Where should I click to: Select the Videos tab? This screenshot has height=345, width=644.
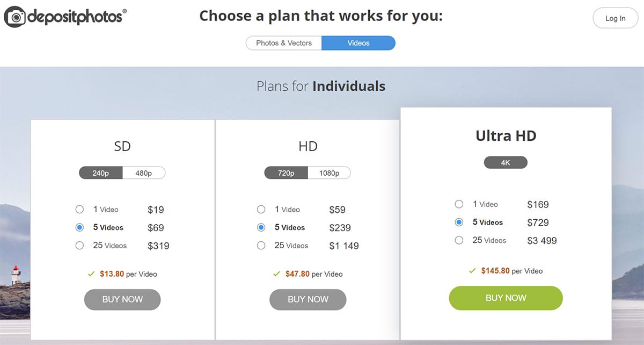click(x=358, y=43)
